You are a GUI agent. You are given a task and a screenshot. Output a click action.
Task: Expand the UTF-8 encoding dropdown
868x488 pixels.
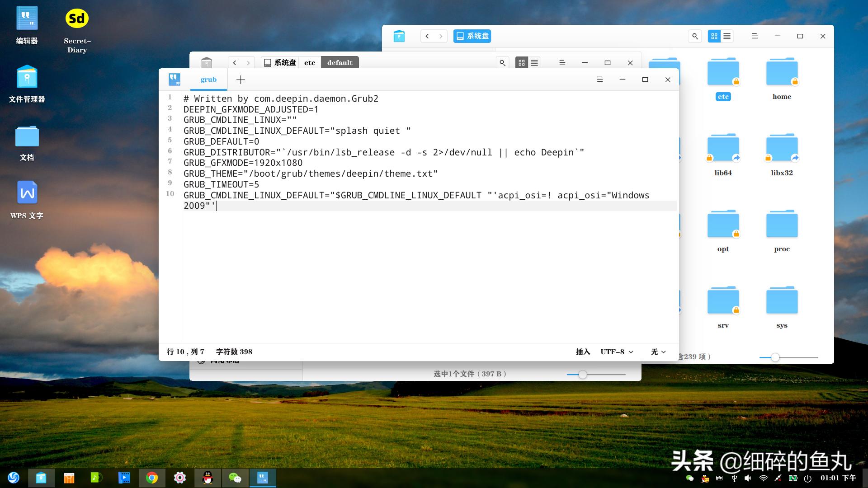[x=617, y=352]
